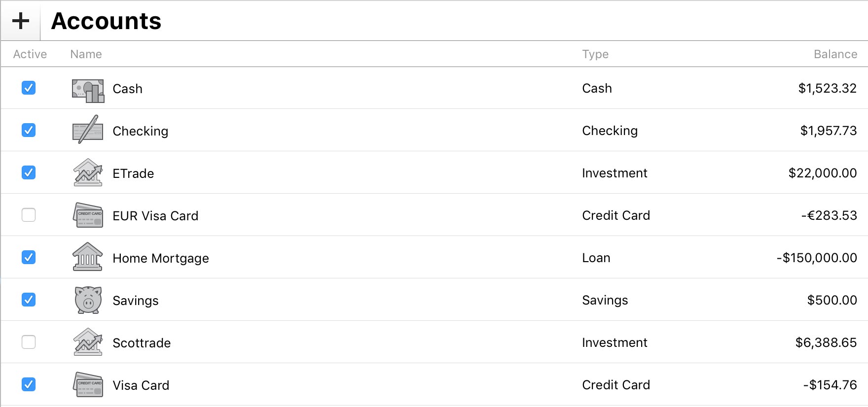Click the EUR Visa Card credit card icon
The height and width of the screenshot is (407, 868).
coord(88,215)
